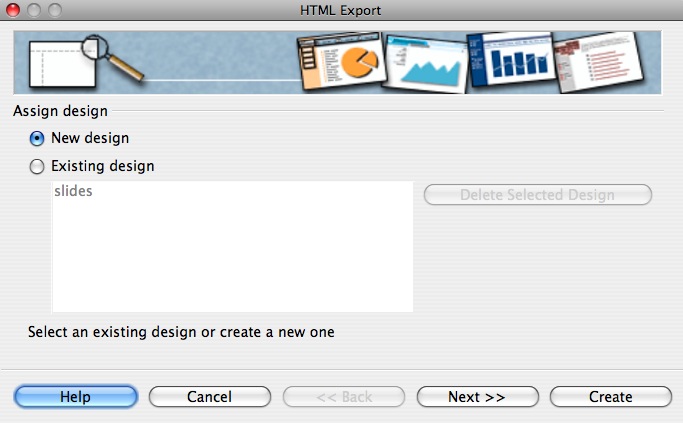
Task: Choose the Existing design option
Action: pyautogui.click(x=38, y=166)
